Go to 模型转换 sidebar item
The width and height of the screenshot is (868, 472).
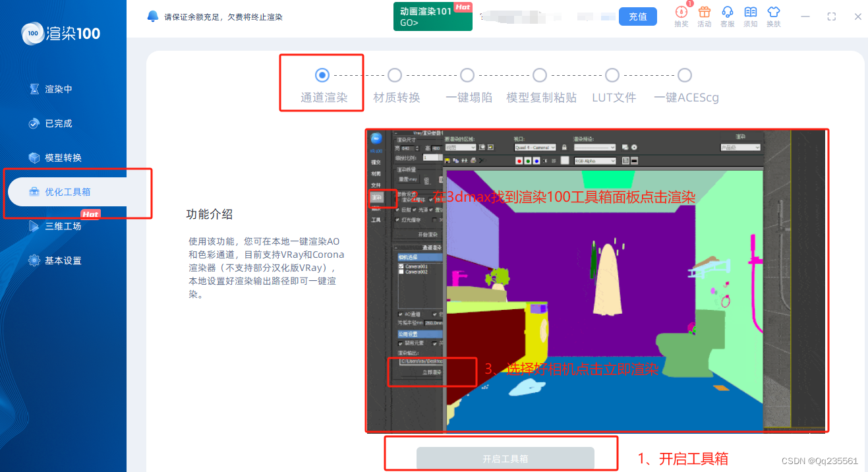click(x=63, y=158)
